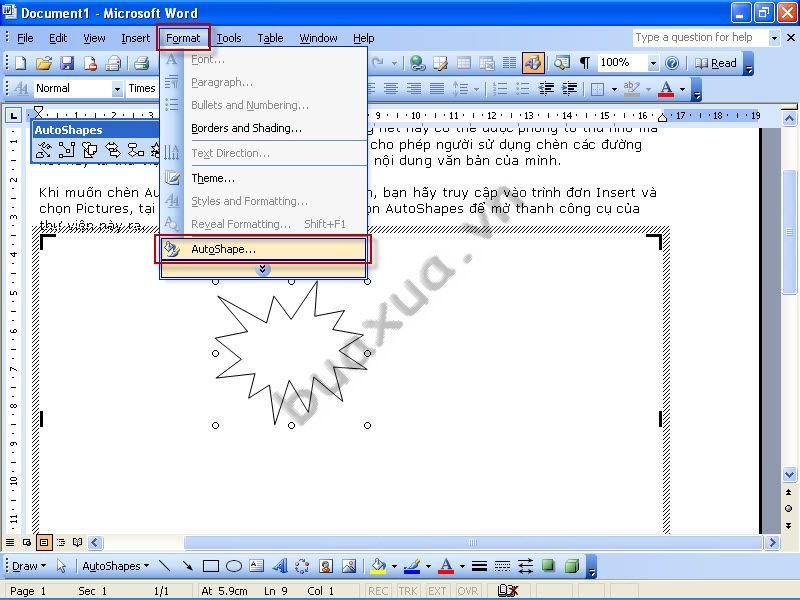Open the File menu
Screen dimensions: 800x600
pyautogui.click(x=25, y=38)
